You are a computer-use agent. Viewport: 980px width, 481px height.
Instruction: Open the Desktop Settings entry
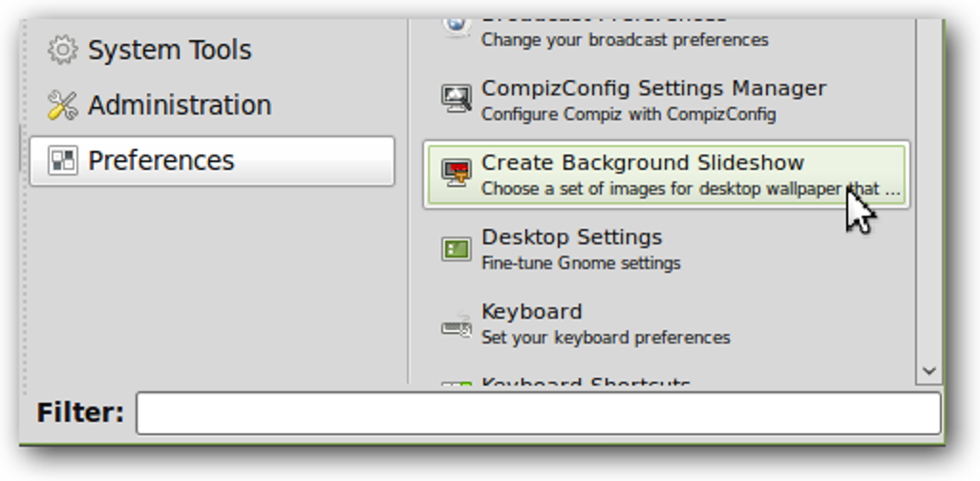point(571,238)
